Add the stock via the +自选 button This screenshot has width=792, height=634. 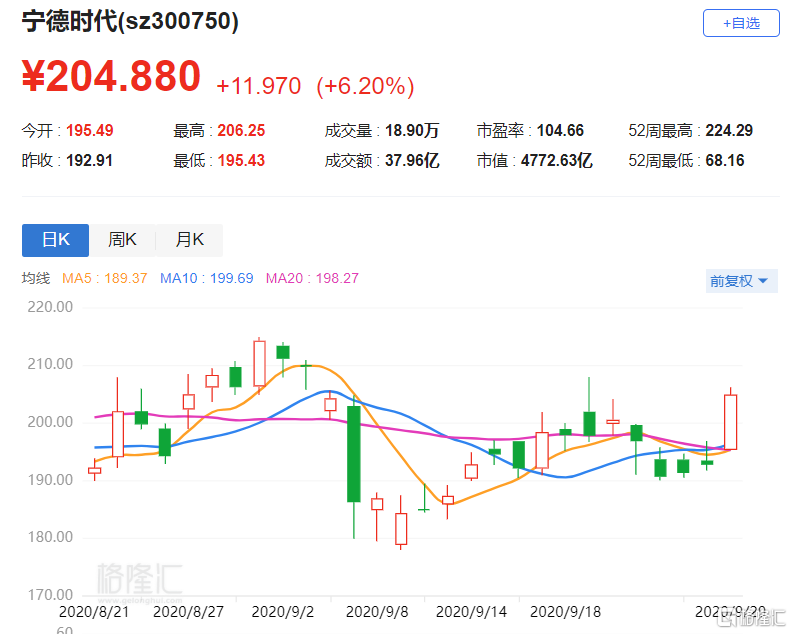(x=741, y=23)
